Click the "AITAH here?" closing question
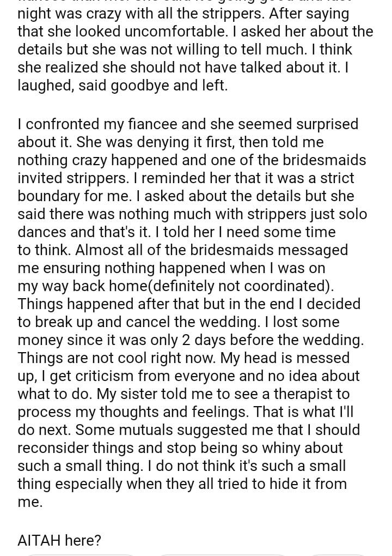Image resolution: width=392 pixels, height=556 pixels. (x=59, y=541)
